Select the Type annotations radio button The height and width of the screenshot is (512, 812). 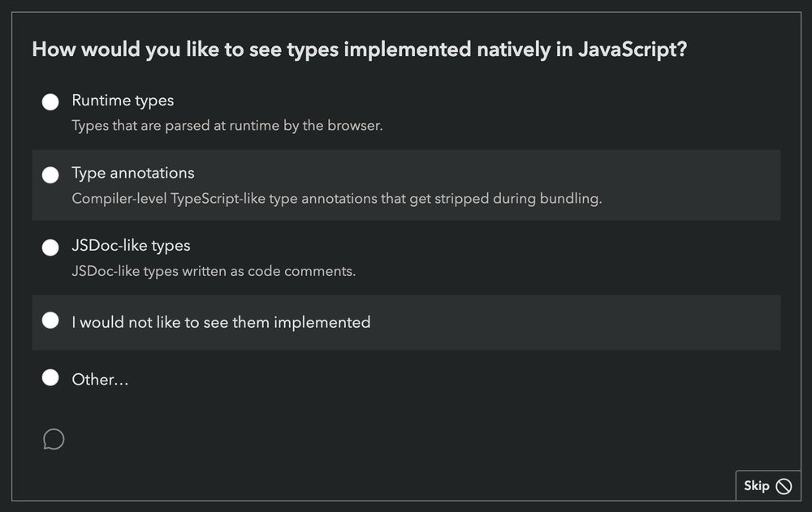[x=50, y=174]
